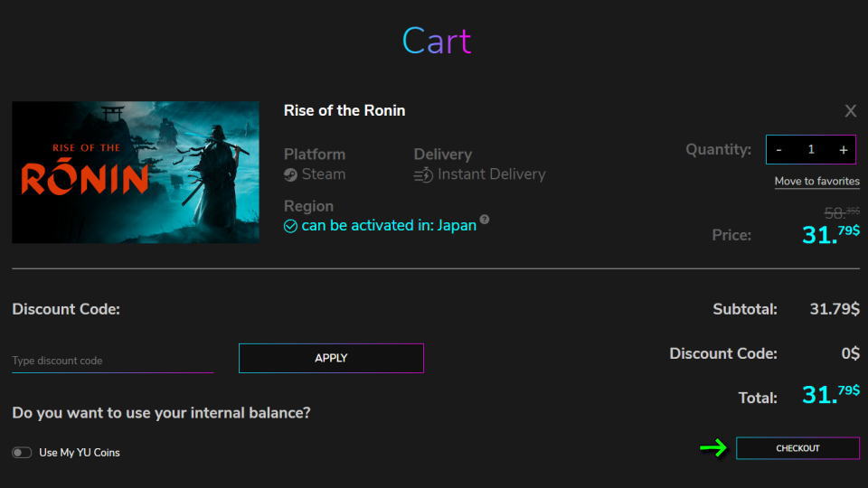
Task: Click the Cart page heading
Action: point(437,41)
